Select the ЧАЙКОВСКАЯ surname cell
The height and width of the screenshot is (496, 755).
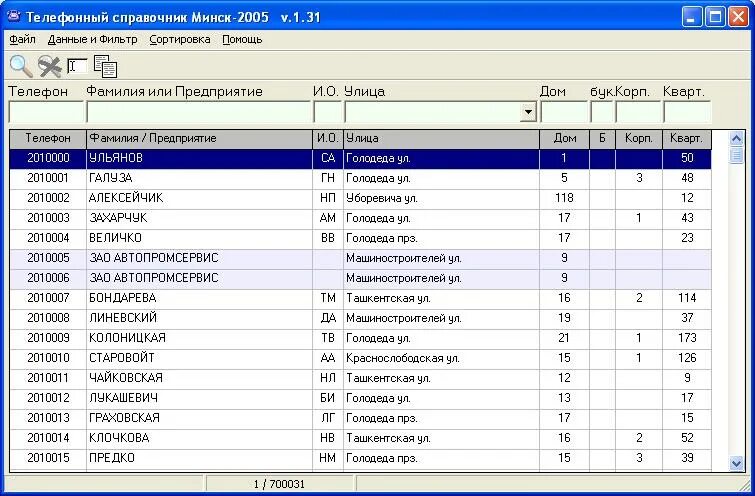199,379
